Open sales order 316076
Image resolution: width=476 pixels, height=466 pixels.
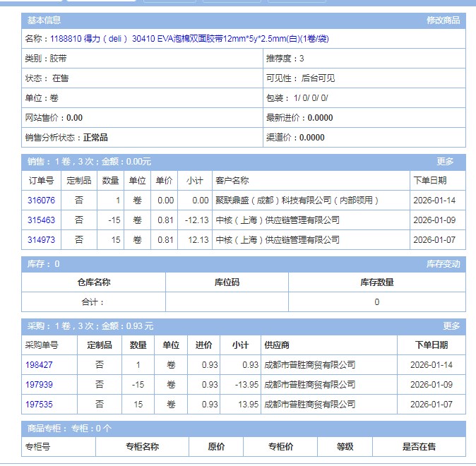click(x=41, y=201)
